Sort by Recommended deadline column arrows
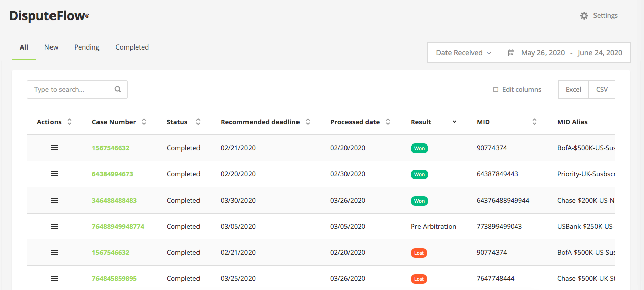This screenshot has height=290, width=644. 308,122
